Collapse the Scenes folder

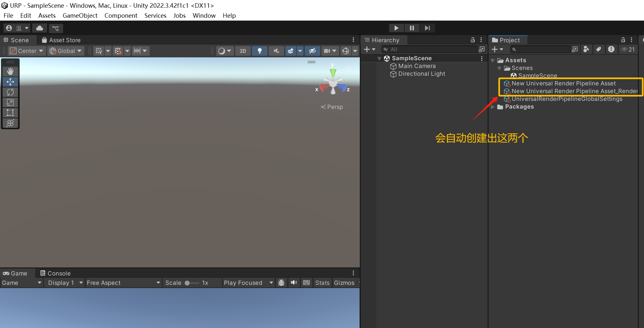pos(499,68)
